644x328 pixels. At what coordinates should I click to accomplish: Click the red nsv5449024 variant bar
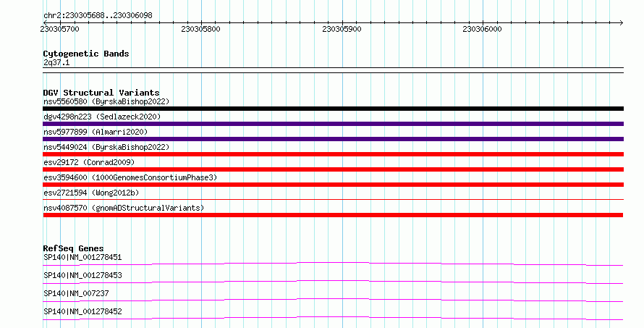[333, 154]
